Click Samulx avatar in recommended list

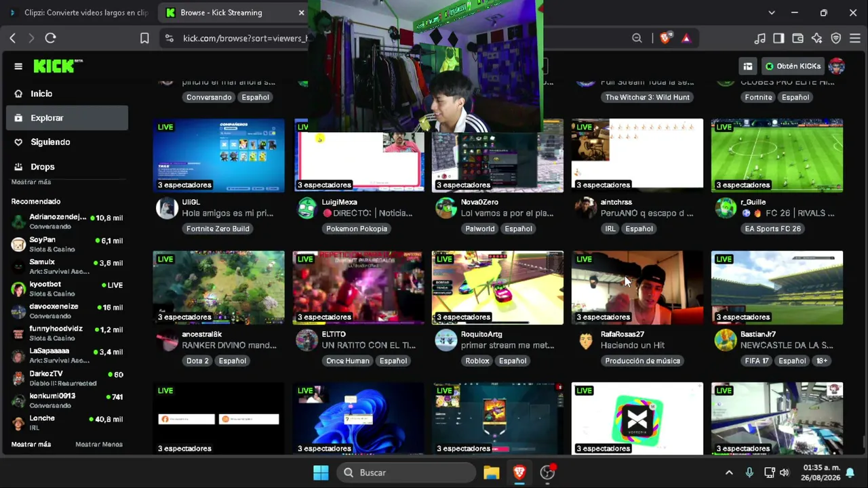(x=18, y=266)
